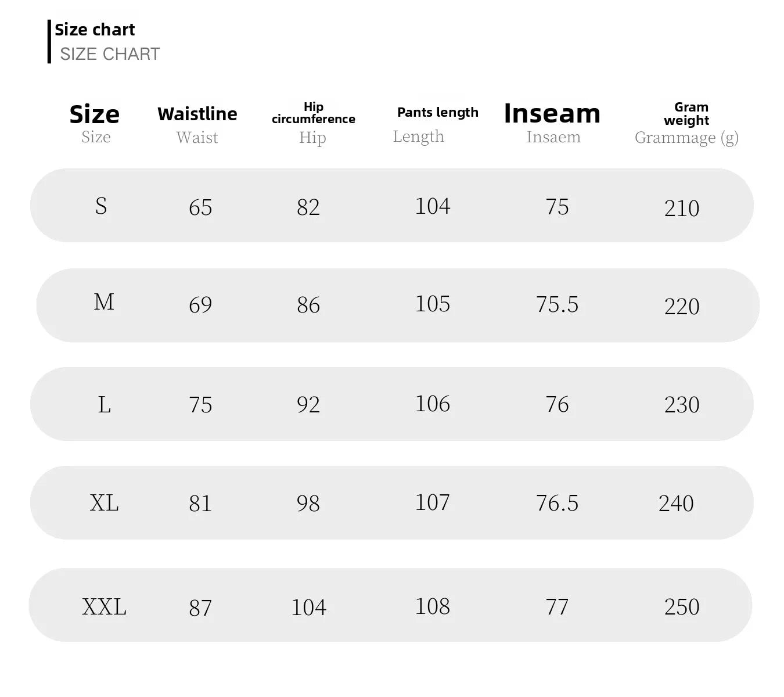
Task: Select the XL size row label
Action: click(x=105, y=503)
